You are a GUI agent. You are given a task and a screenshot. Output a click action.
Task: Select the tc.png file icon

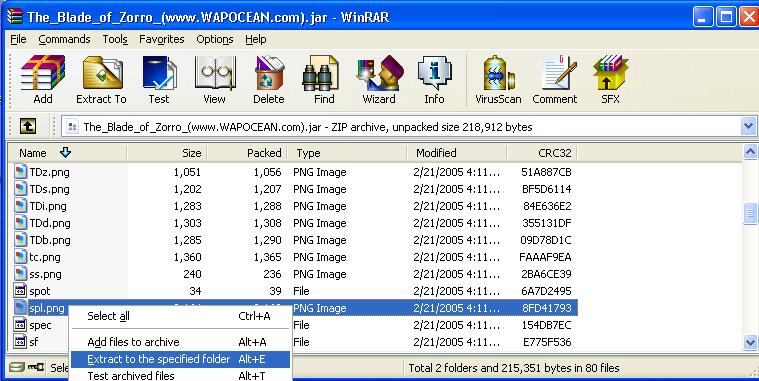tap(20, 257)
